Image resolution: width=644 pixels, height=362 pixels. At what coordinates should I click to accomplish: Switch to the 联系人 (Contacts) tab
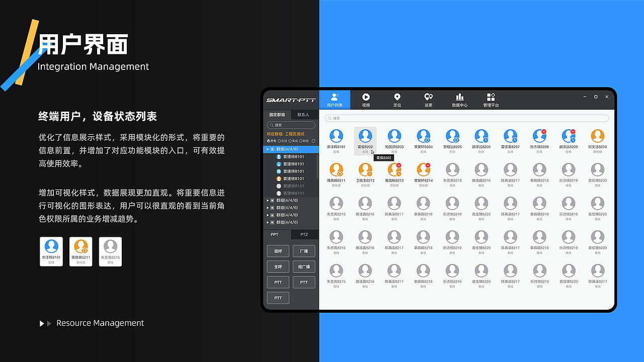click(303, 115)
